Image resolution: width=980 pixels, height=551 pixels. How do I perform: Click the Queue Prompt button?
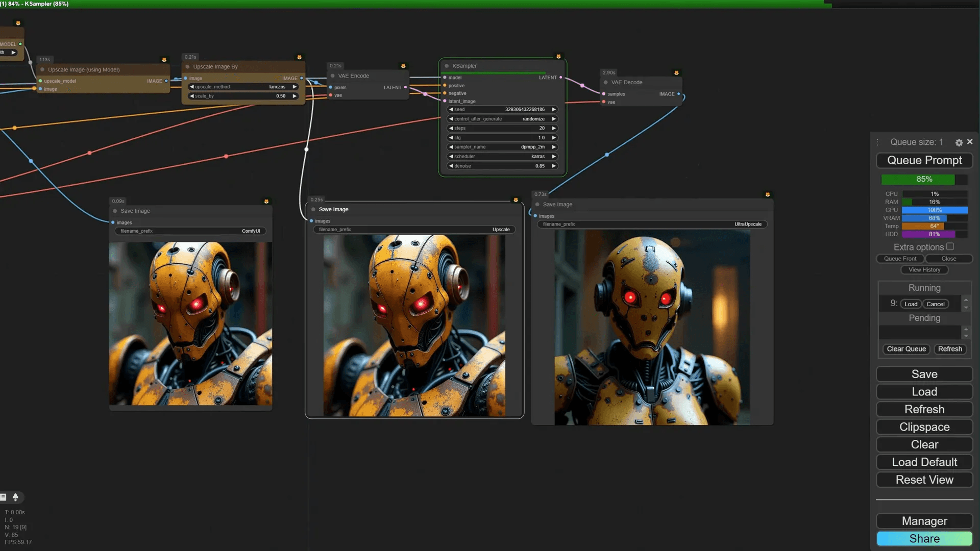click(x=924, y=160)
